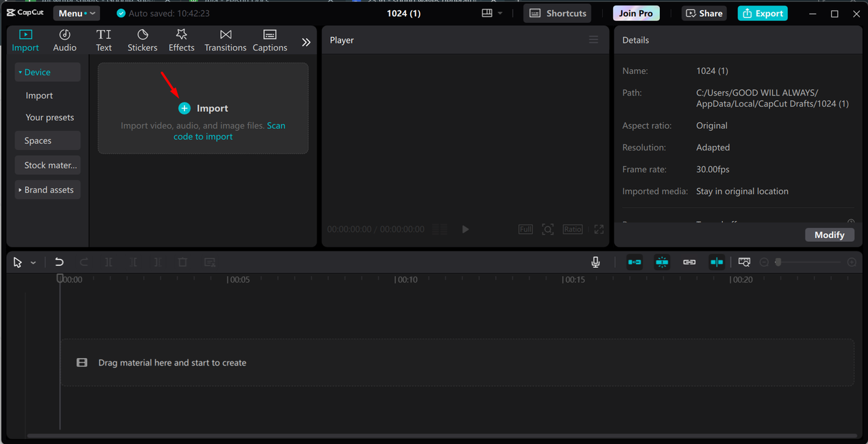Image resolution: width=868 pixels, height=444 pixels.
Task: Open the Player panel hamburger menu
Action: 593,40
